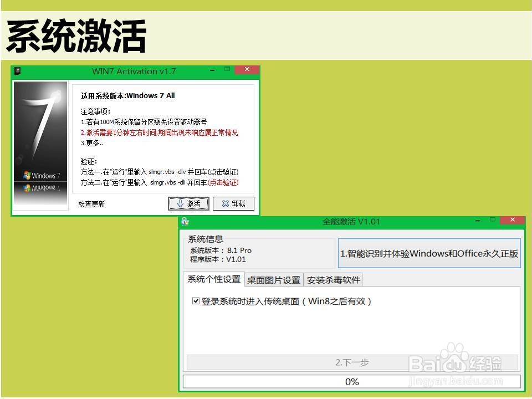Click 检查更新 in WIN7 Activation window
This screenshot has width=532, height=399.
[x=91, y=204]
